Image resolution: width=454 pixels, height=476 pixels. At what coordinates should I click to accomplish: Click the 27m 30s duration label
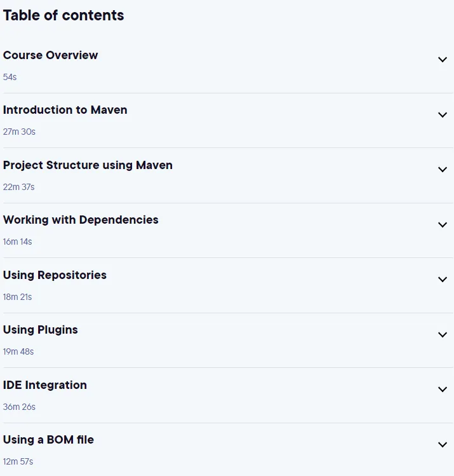19,132
